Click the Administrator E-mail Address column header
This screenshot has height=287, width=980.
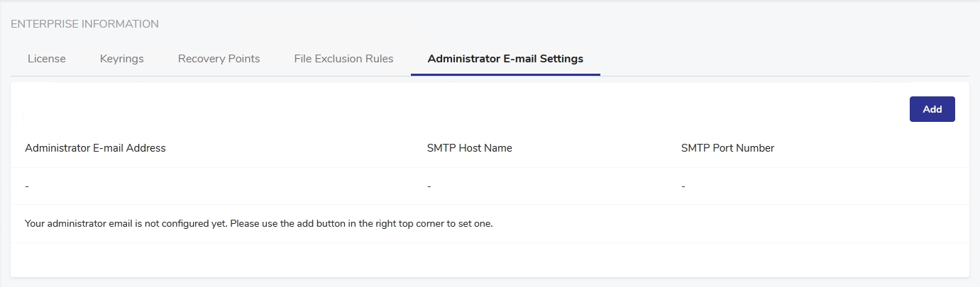(x=95, y=148)
